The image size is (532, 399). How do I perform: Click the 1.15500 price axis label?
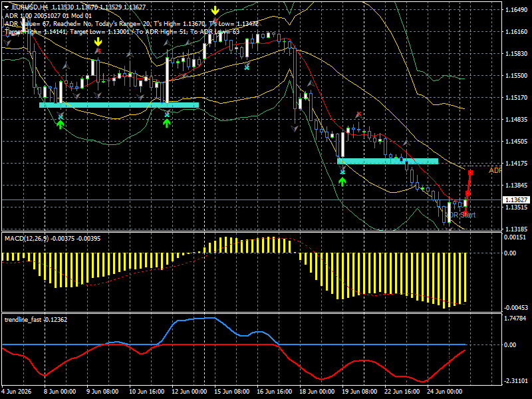pyautogui.click(x=517, y=76)
